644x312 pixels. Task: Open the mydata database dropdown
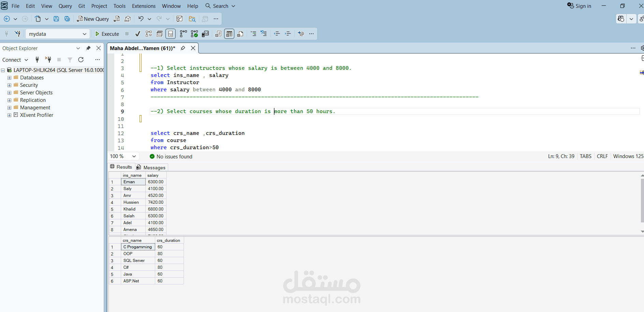[84, 34]
